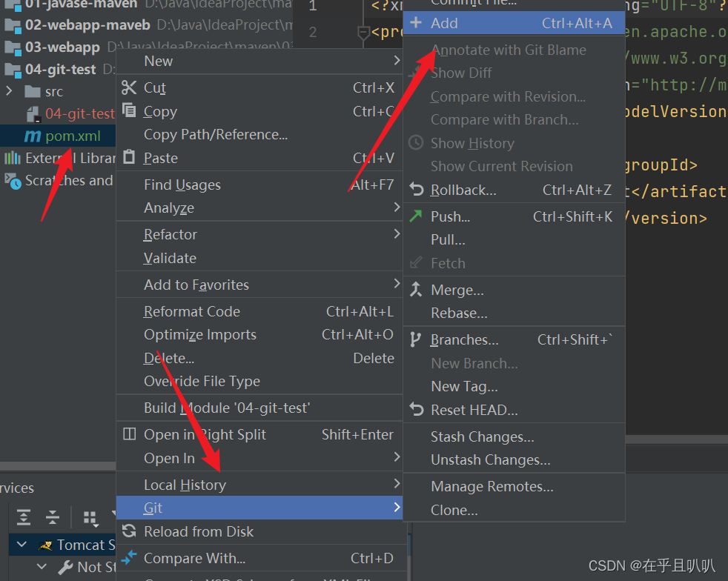Choose Pull... in Git submenu
728x581 pixels.
point(514,239)
